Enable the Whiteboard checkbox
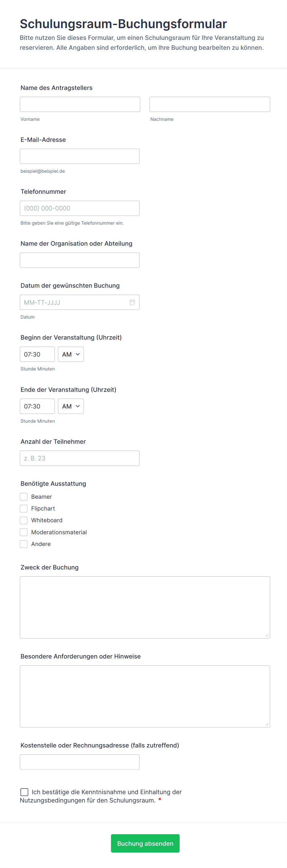The width and height of the screenshot is (287, 868). coord(23,520)
